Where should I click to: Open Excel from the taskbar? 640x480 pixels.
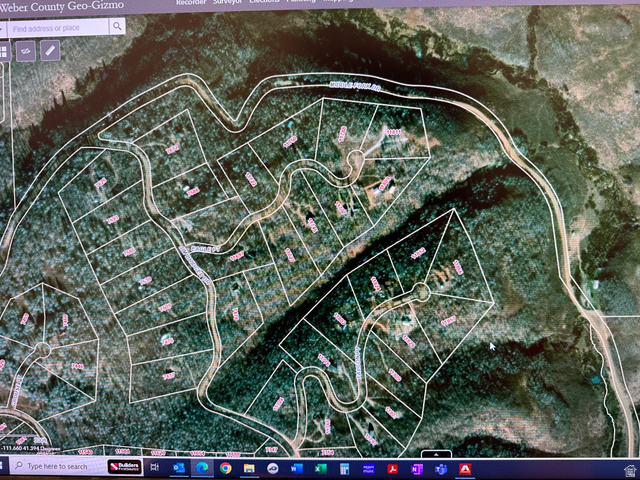(320, 469)
